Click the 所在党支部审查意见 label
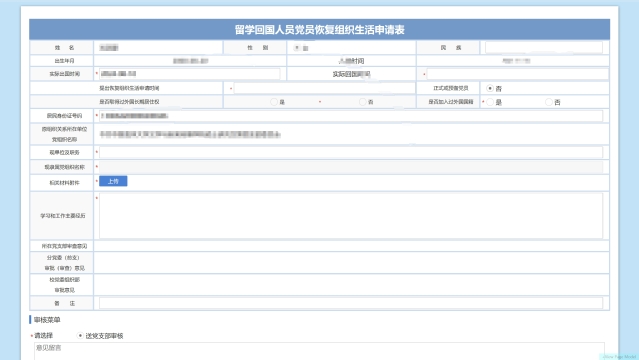 64,246
